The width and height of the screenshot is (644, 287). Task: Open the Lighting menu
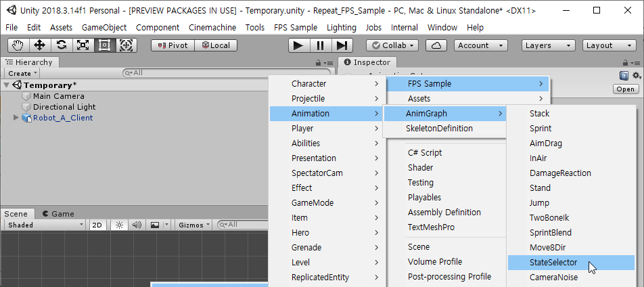(x=342, y=28)
